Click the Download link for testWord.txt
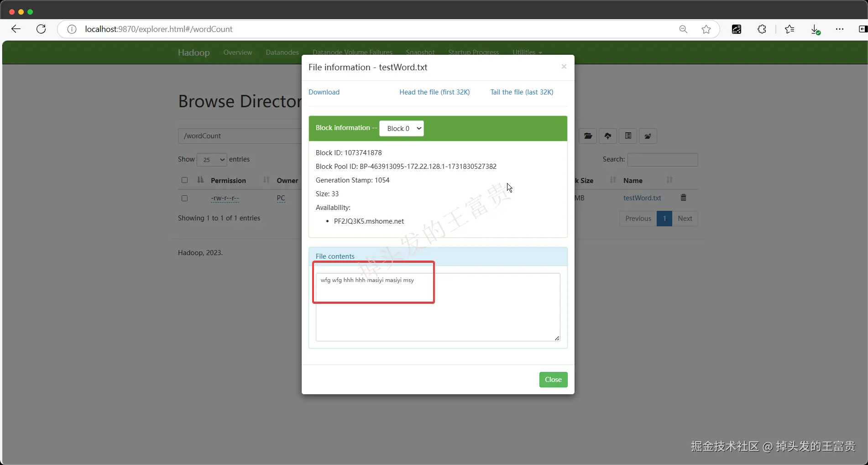 point(324,92)
